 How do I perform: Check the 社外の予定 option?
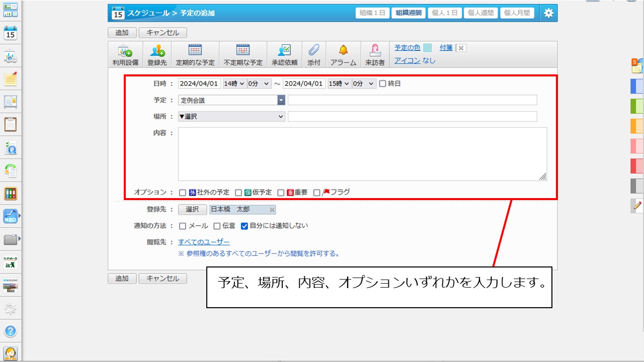pos(183,193)
